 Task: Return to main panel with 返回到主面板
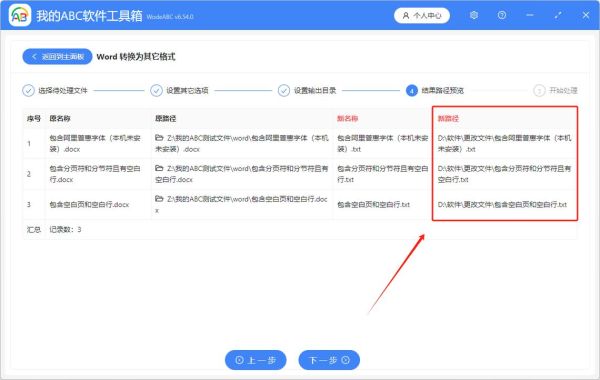tap(57, 57)
